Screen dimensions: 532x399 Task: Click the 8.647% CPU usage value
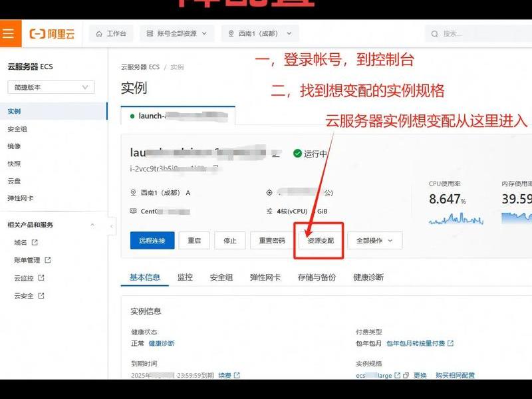447,199
